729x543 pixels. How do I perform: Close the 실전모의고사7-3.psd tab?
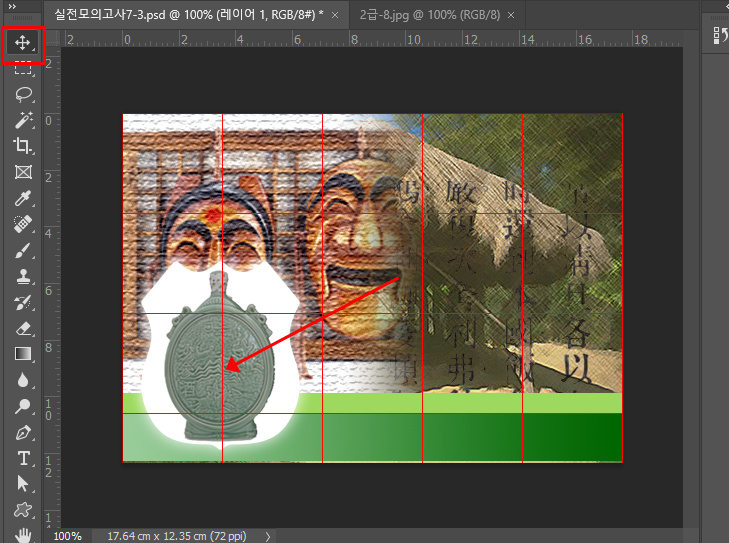point(333,15)
